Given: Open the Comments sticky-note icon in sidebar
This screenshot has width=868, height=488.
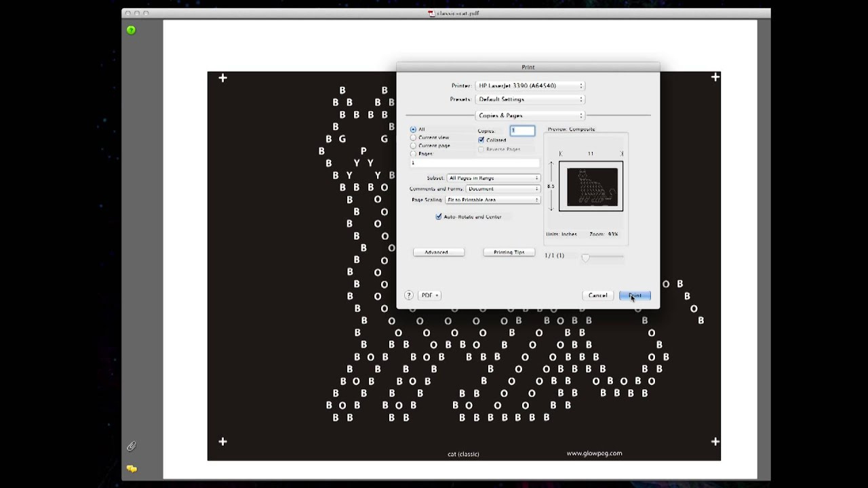Looking at the screenshot, I should (131, 468).
